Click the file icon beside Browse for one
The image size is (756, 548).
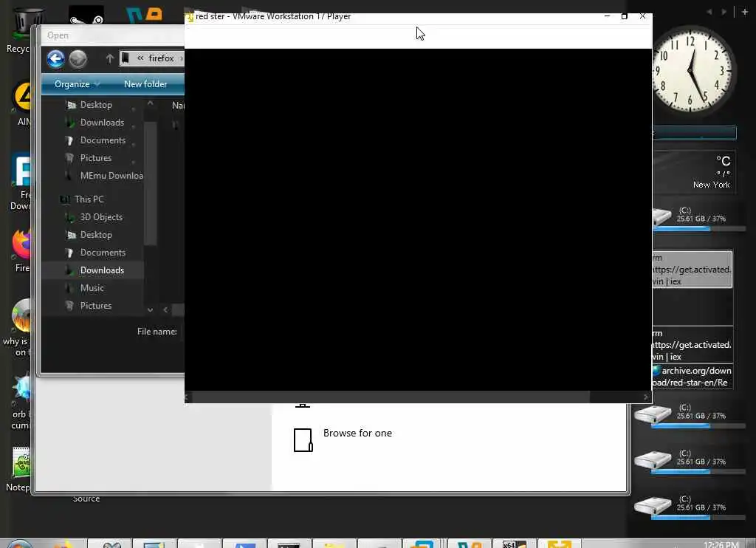pos(303,440)
